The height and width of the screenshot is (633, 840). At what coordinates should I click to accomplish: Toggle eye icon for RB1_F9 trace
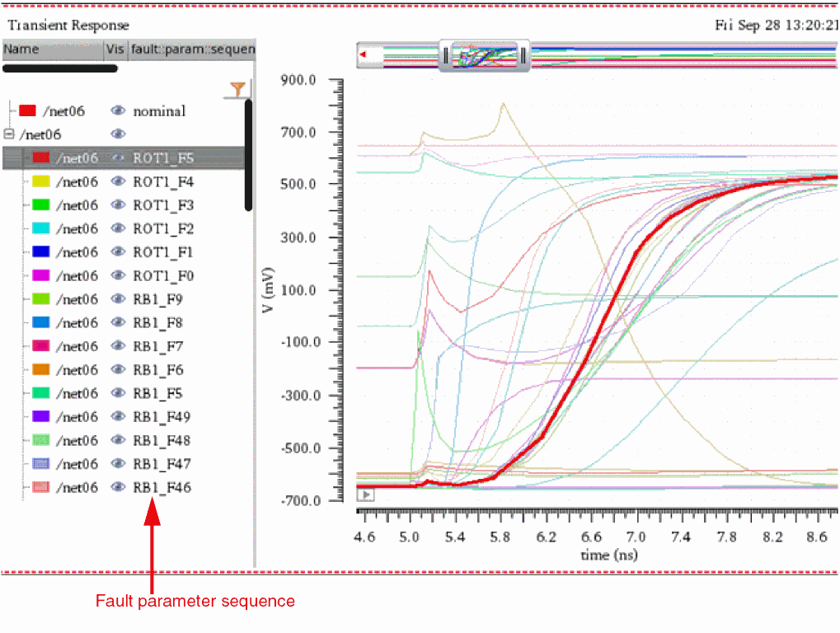coord(119,299)
